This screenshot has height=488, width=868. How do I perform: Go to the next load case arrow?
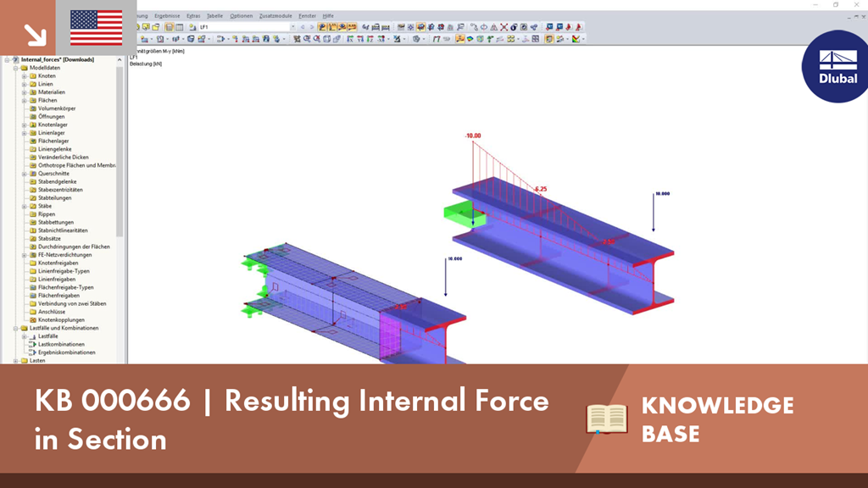[312, 26]
